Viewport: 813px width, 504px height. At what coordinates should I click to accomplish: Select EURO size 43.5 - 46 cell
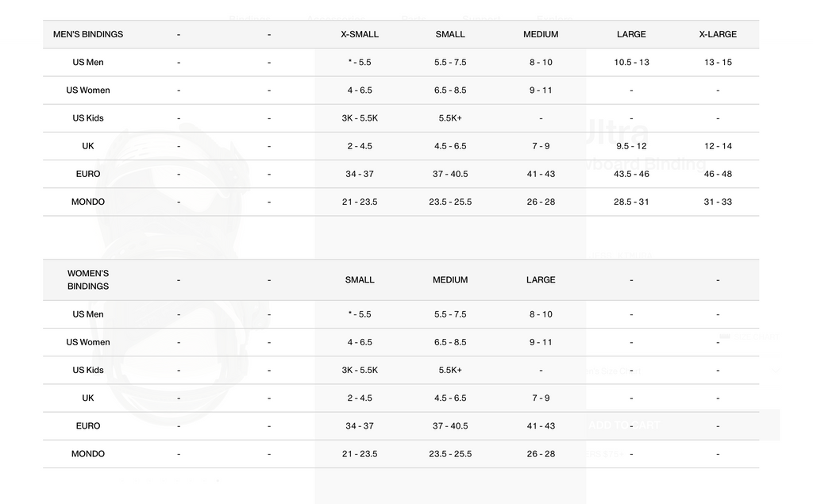pyautogui.click(x=631, y=174)
